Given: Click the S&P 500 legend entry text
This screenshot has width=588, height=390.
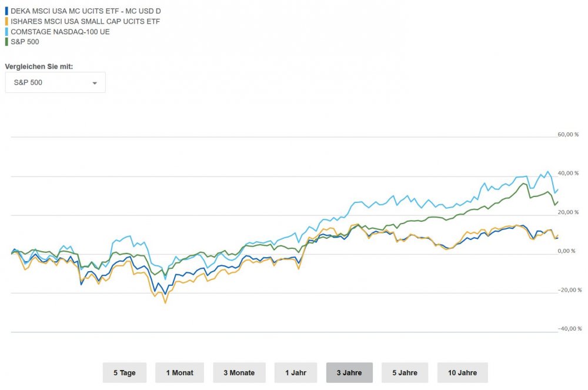Looking at the screenshot, I should point(24,42).
